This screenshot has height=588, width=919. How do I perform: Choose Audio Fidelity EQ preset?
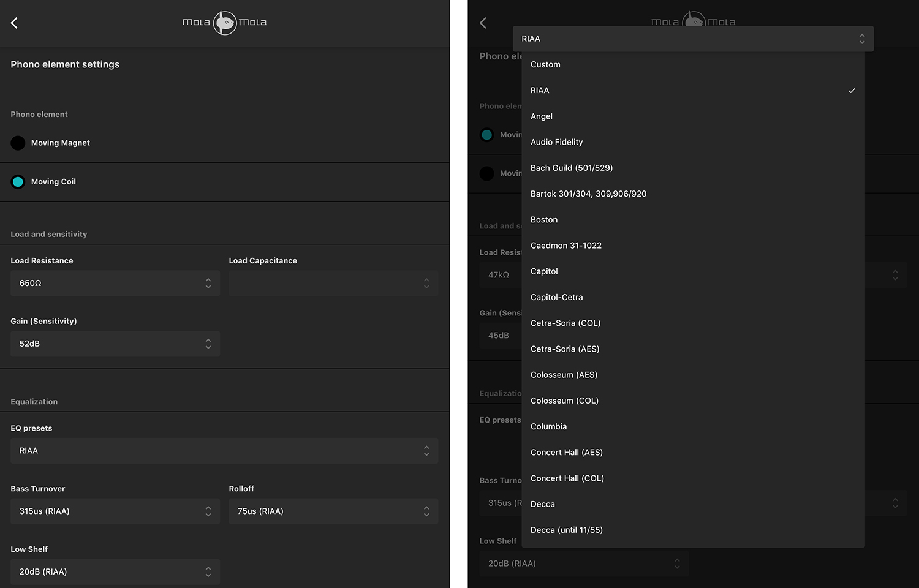click(x=693, y=142)
